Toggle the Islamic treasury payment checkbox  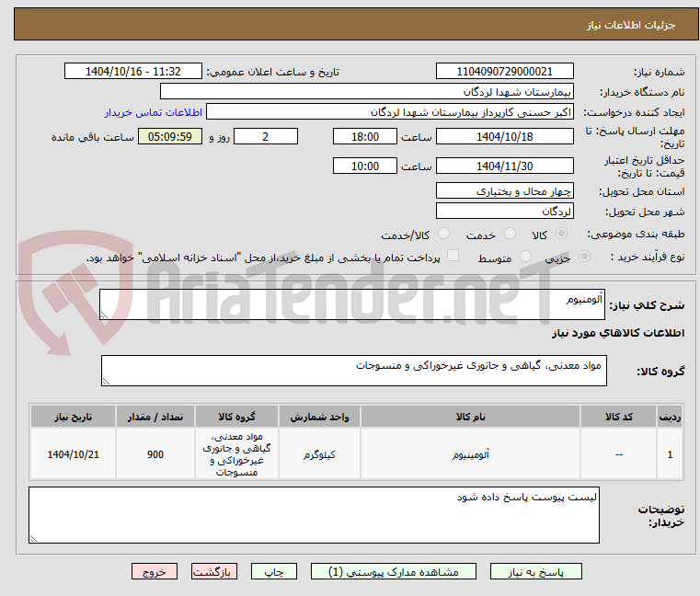point(453,256)
